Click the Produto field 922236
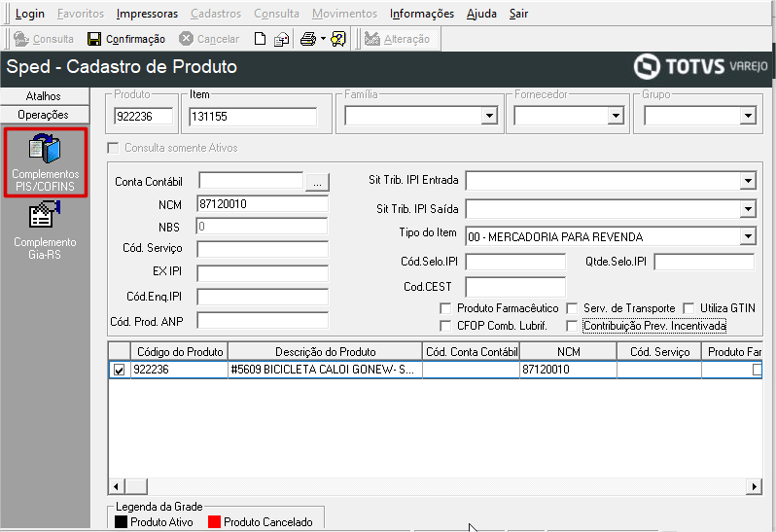 [144, 117]
